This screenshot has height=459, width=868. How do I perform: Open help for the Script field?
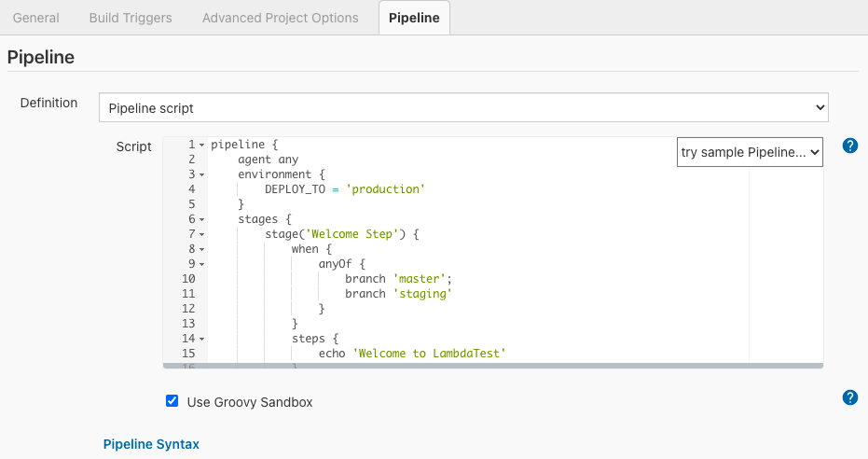849,146
